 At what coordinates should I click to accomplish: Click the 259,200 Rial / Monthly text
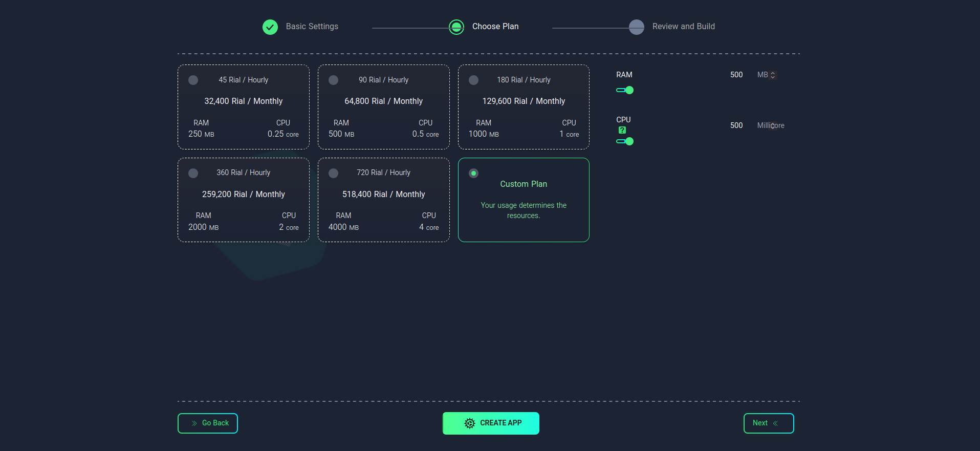(244, 195)
